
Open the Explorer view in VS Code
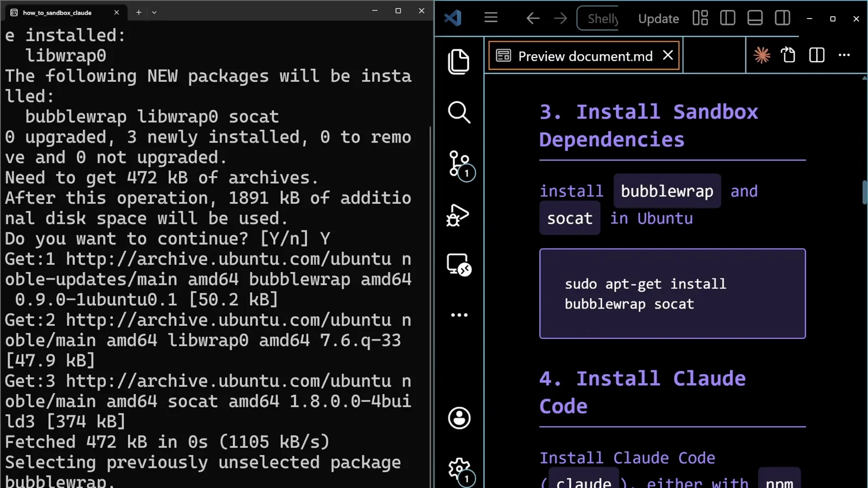click(x=459, y=61)
